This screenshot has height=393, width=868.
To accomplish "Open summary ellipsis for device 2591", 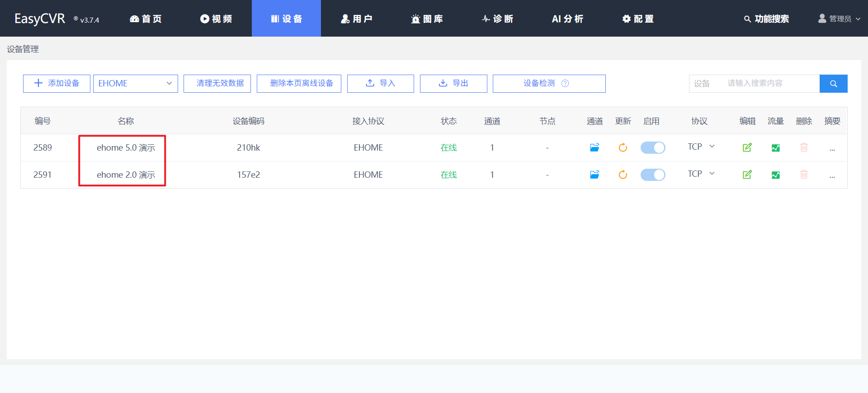I will (x=832, y=175).
